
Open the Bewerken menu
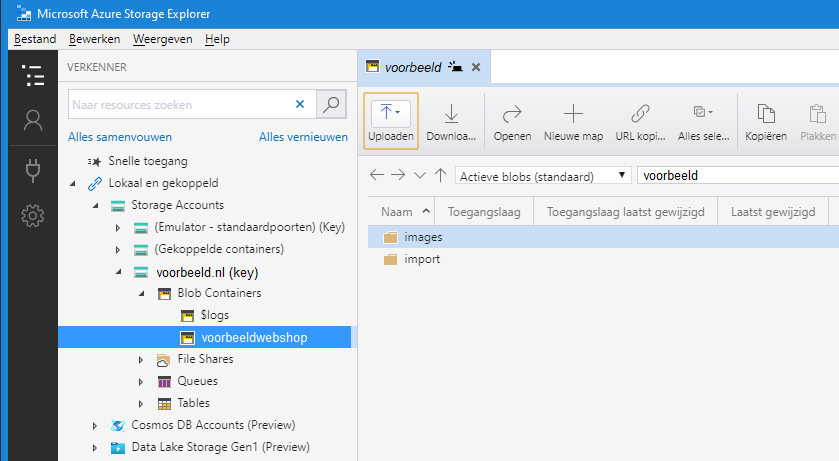point(95,39)
